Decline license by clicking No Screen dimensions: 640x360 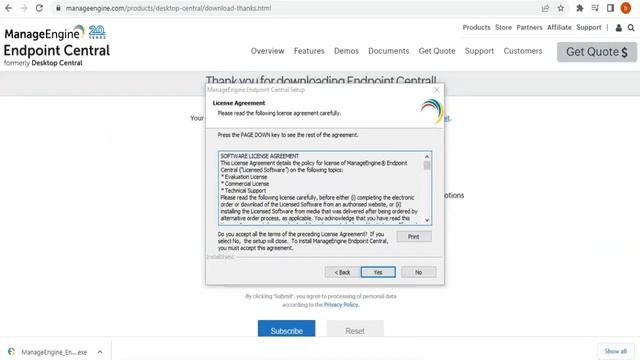(x=418, y=272)
